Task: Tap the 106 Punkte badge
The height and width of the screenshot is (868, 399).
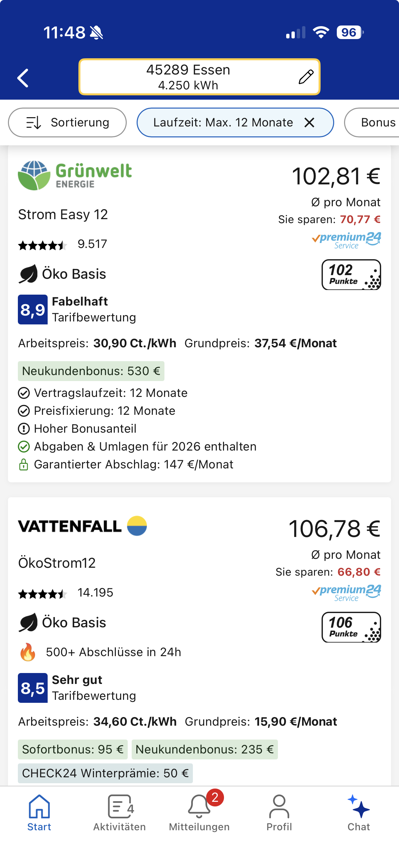Action: [351, 627]
